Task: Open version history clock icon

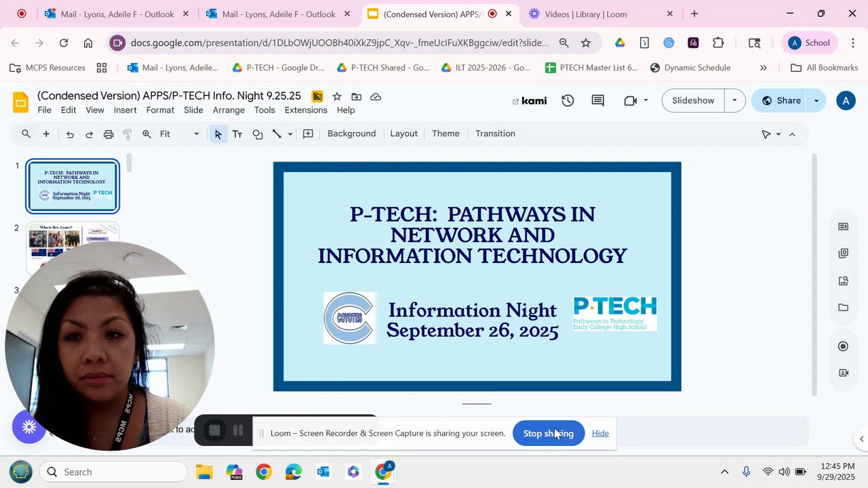Action: pyautogui.click(x=568, y=100)
